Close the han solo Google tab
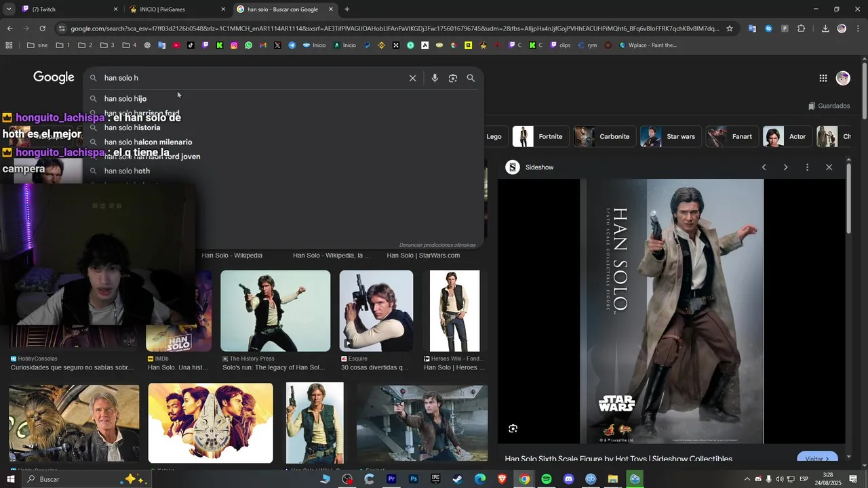The width and height of the screenshot is (868, 488). [331, 9]
